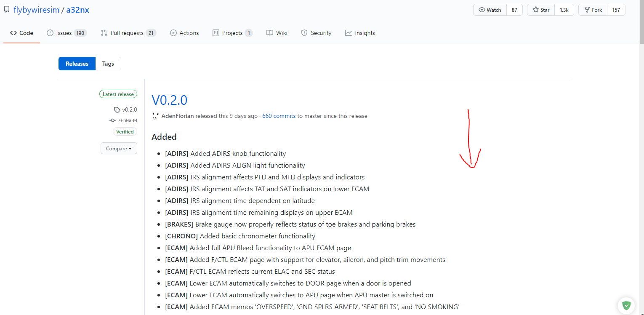Open the commit 7fb0a30 link
The image size is (644, 315).
click(x=127, y=120)
